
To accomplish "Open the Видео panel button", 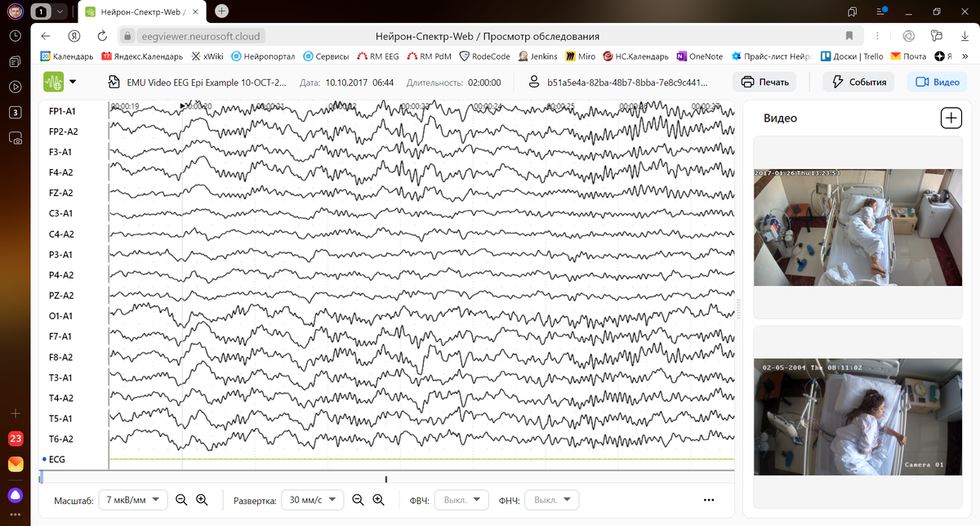I will point(936,82).
